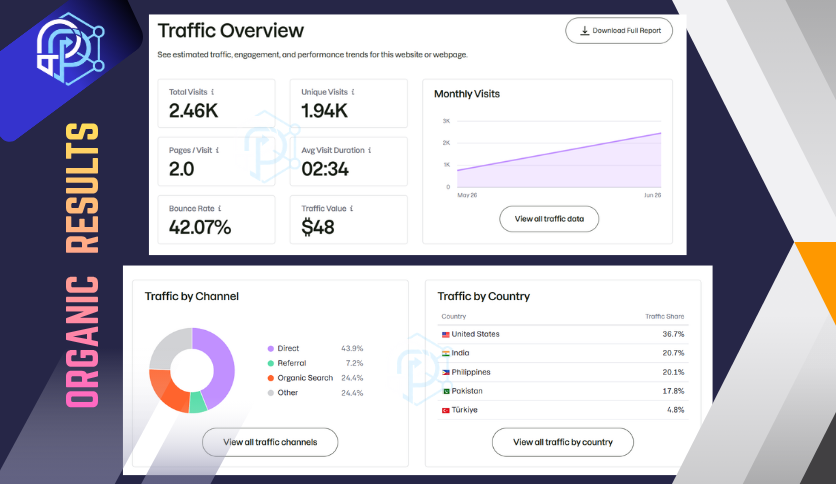
Task: Open View all traffic by country
Action: pyautogui.click(x=563, y=442)
